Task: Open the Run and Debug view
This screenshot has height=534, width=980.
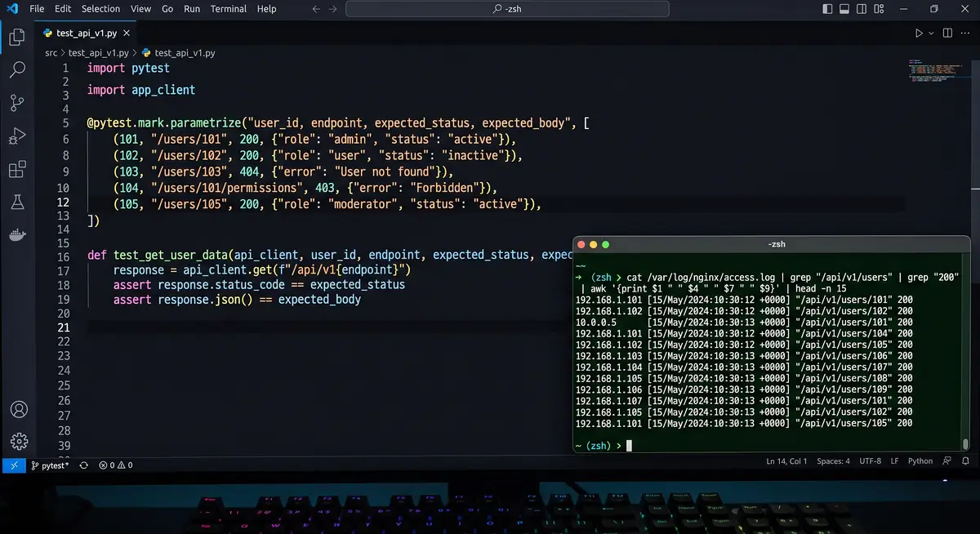Action: (x=17, y=136)
